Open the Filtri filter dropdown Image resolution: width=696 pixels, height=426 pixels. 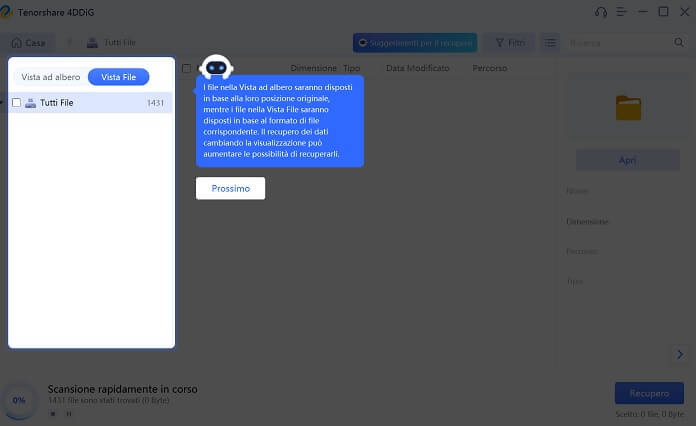510,43
